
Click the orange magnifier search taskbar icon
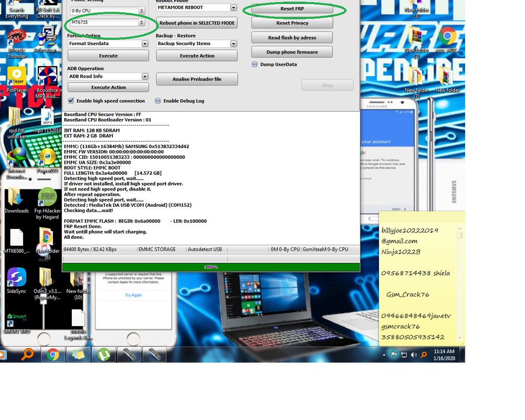[27, 354]
